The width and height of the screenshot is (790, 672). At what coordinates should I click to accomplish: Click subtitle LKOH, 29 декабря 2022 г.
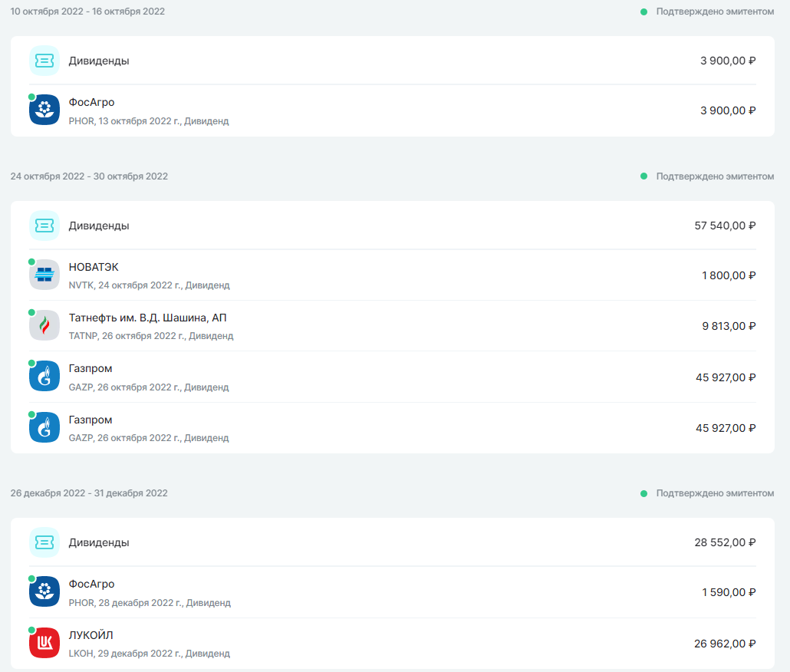[x=149, y=654]
